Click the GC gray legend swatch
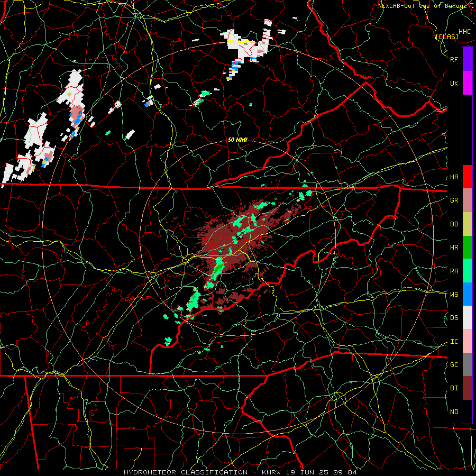Image resolution: width=476 pixels, height=476 pixels. 467,364
